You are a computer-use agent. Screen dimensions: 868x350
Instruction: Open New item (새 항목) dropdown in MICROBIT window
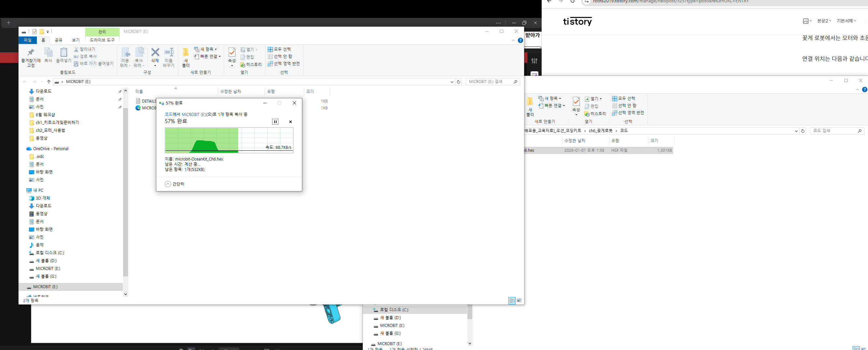coord(206,49)
